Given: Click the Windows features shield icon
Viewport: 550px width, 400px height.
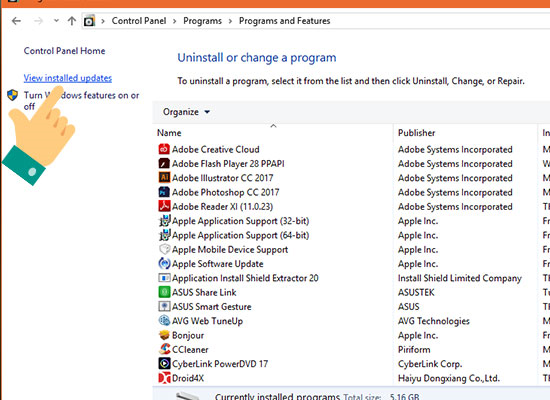Looking at the screenshot, I should tap(13, 95).
